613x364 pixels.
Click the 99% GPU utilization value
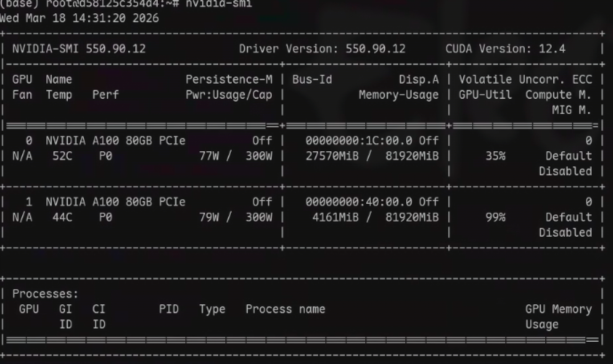coord(495,217)
